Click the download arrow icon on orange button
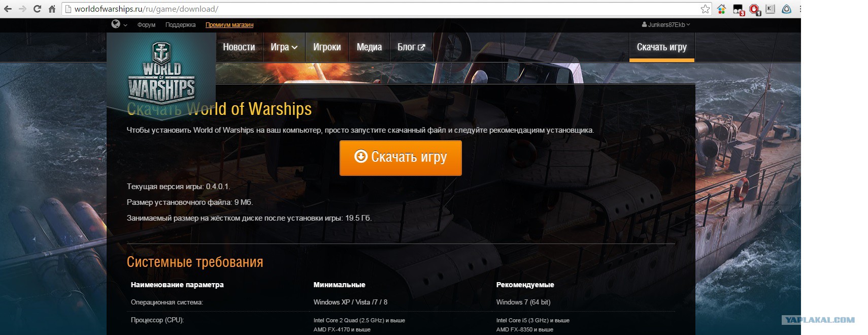Screen dimensions: 868x335 coord(360,156)
